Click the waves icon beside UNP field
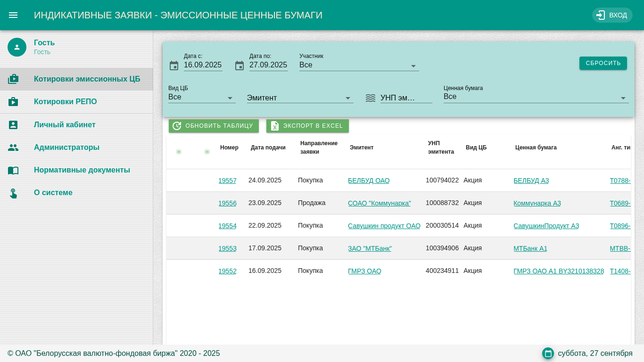Viewport: 644px width, 362px height. tap(371, 98)
